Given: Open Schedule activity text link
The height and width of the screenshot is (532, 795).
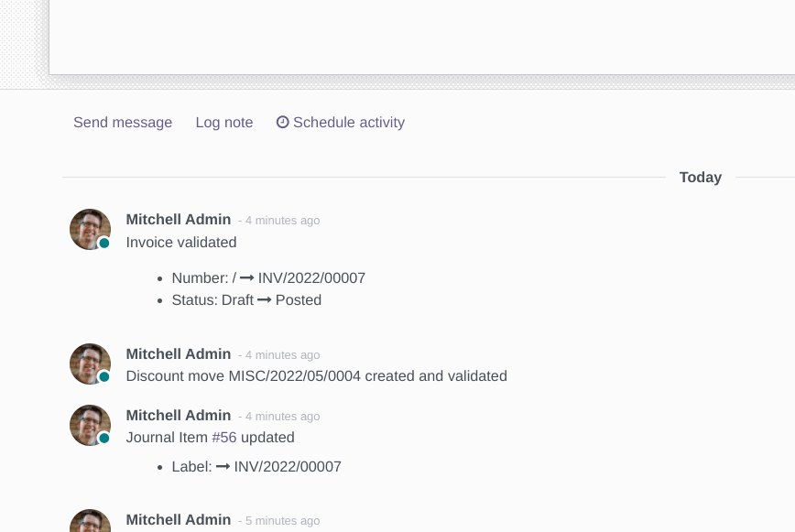Looking at the screenshot, I should (x=349, y=122).
